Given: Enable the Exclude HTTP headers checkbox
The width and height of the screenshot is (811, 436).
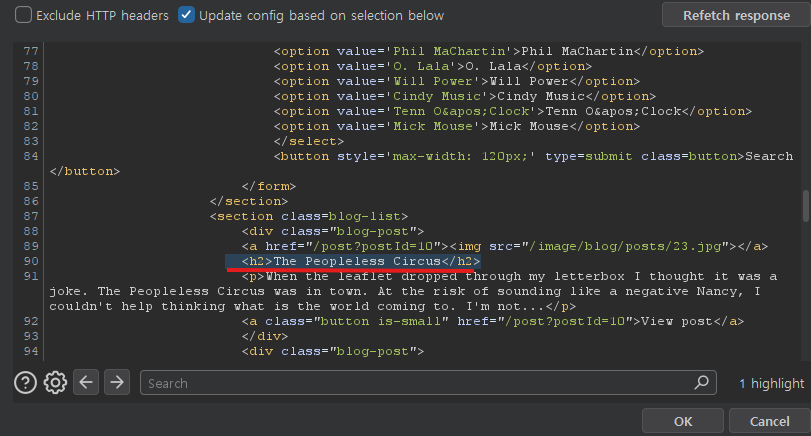Looking at the screenshot, I should click(23, 15).
